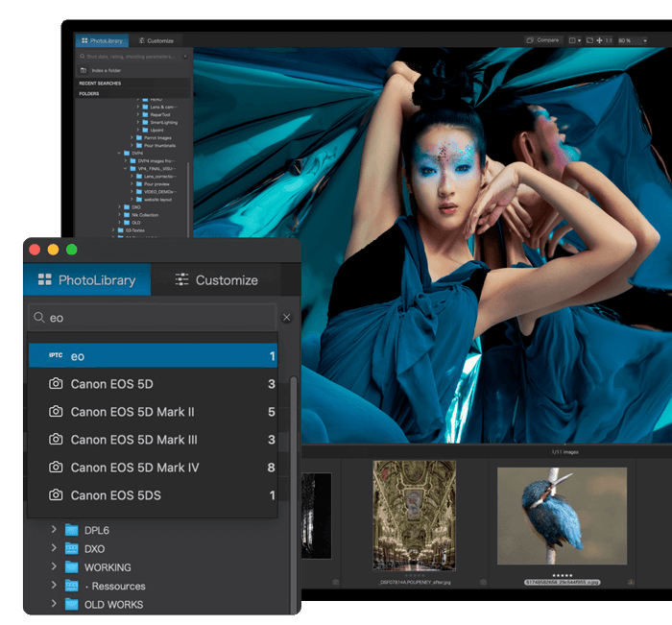Clear the background window's search field with X
This screenshot has width=672, height=625.
185,56
